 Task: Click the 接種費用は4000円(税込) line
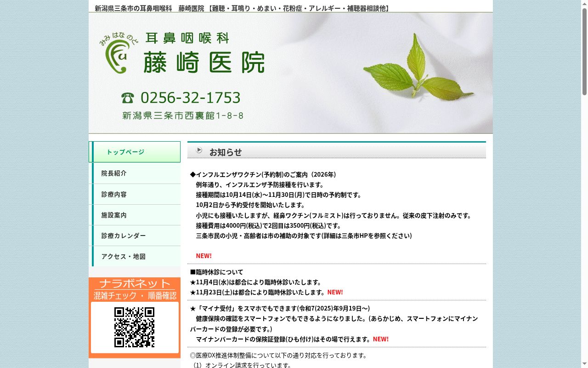coord(269,225)
